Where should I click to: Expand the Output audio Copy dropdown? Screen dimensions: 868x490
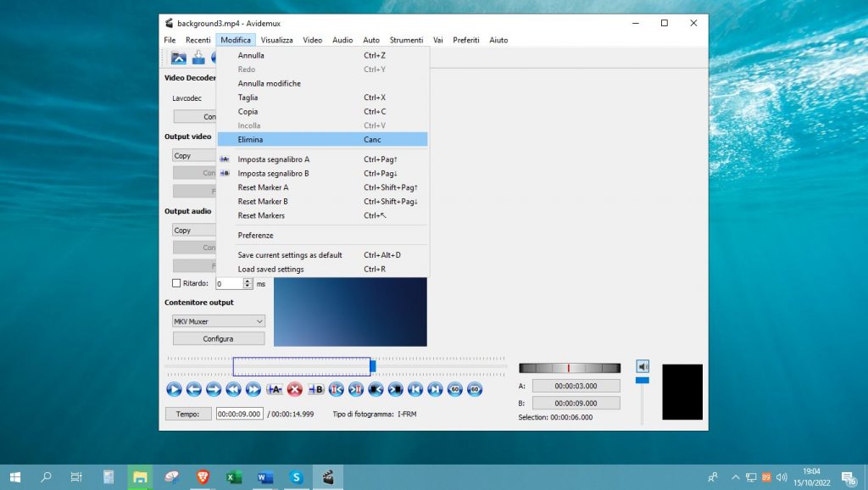point(193,230)
